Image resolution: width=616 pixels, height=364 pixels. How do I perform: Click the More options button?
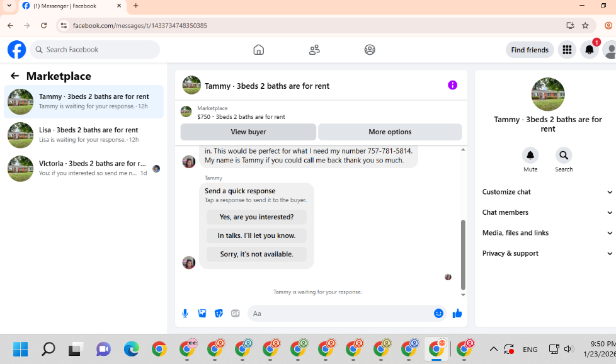point(390,132)
